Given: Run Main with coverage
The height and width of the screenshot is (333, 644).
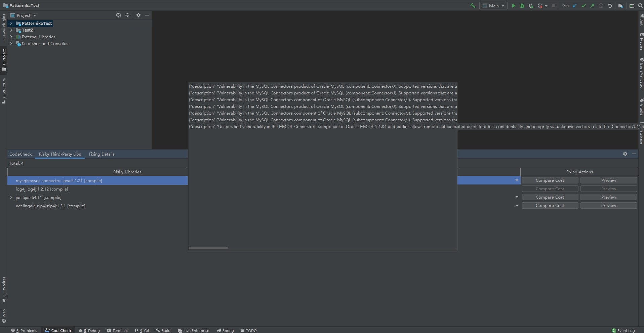Looking at the screenshot, I should (531, 6).
